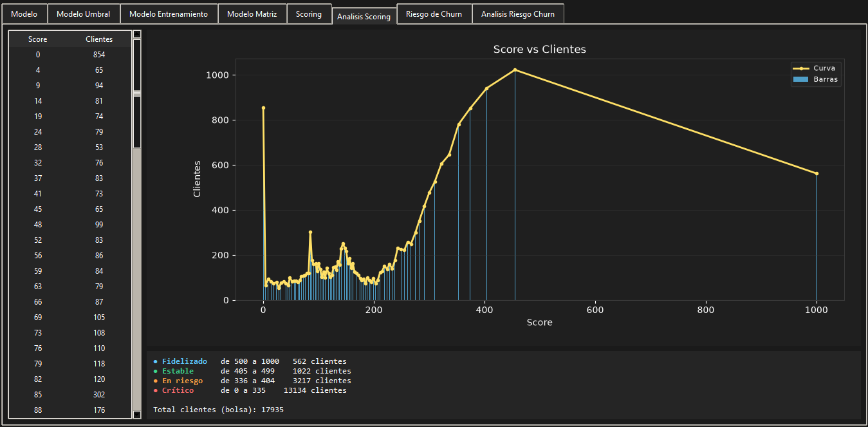This screenshot has height=427, width=868.
Task: Click the Fidelizado blue bullet icon
Action: tap(156, 362)
